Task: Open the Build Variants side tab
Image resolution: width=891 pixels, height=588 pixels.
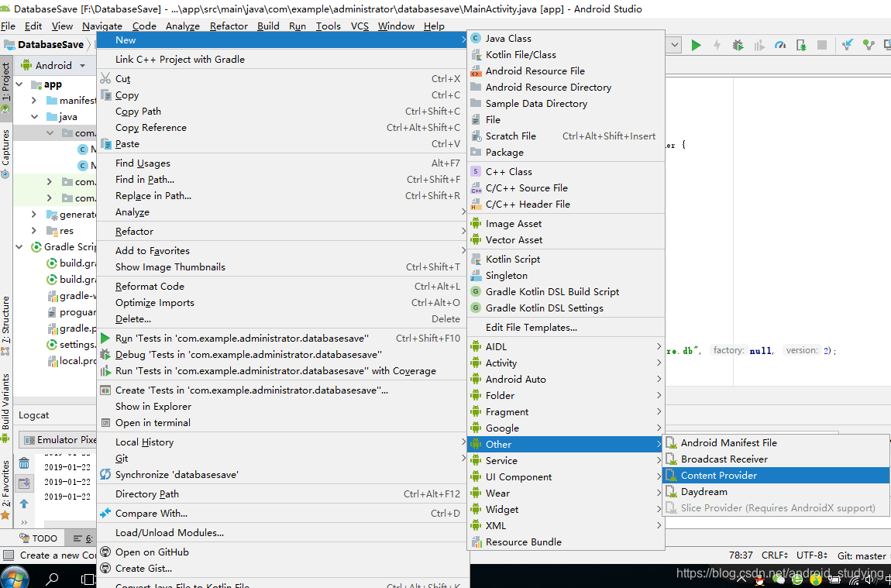Action: point(5,408)
